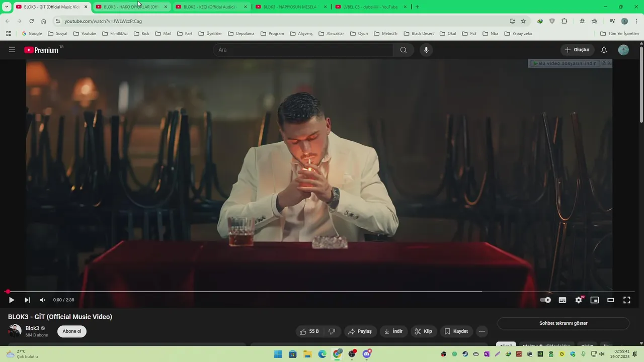Open Windows Start menu

[x=278, y=354]
